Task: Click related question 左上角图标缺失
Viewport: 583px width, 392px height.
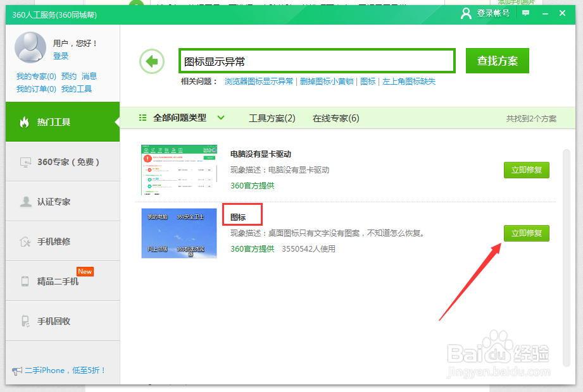Action: [x=409, y=82]
